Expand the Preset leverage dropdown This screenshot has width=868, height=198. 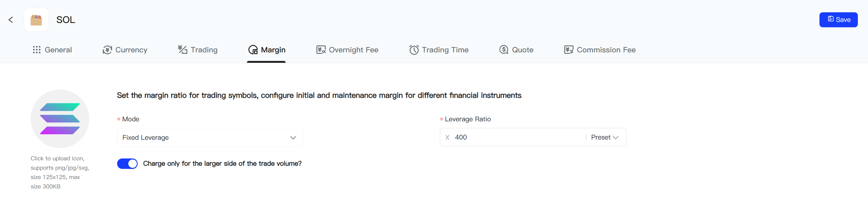[x=605, y=137]
